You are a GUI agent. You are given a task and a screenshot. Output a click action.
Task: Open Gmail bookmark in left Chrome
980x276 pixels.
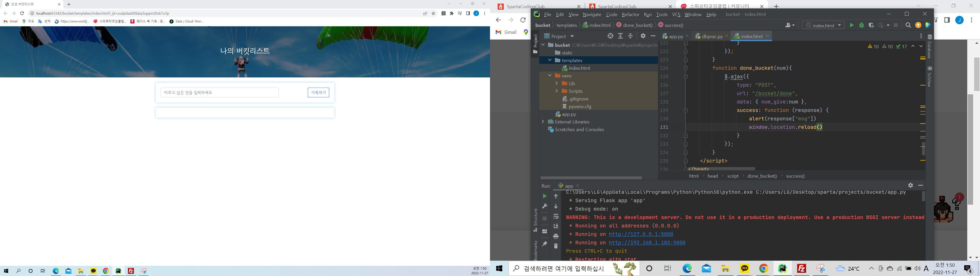pyautogui.click(x=11, y=21)
